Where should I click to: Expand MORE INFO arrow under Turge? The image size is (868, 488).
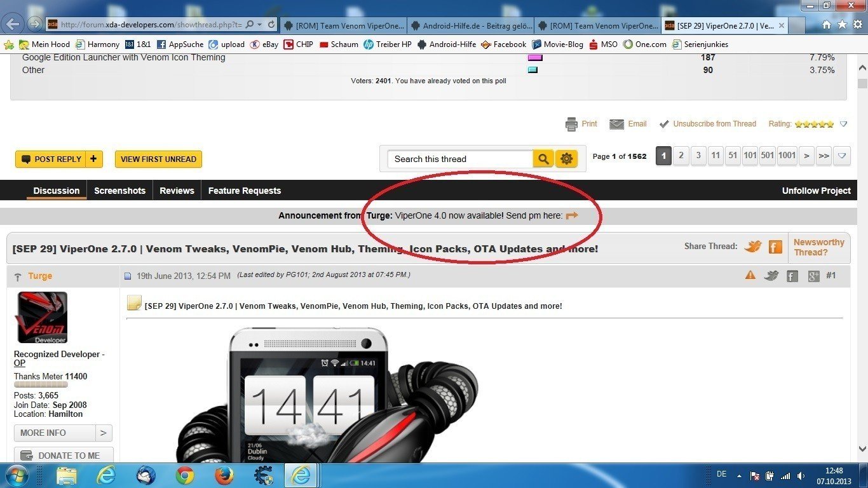(x=104, y=433)
